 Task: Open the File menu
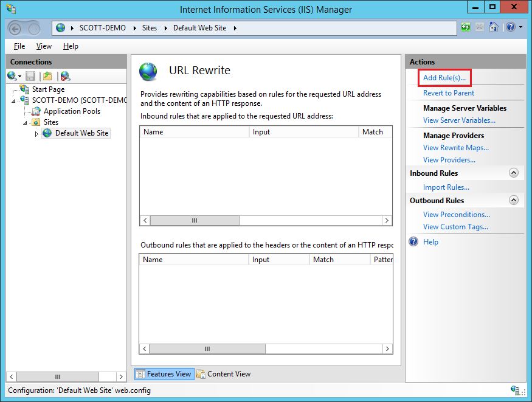tap(19, 46)
